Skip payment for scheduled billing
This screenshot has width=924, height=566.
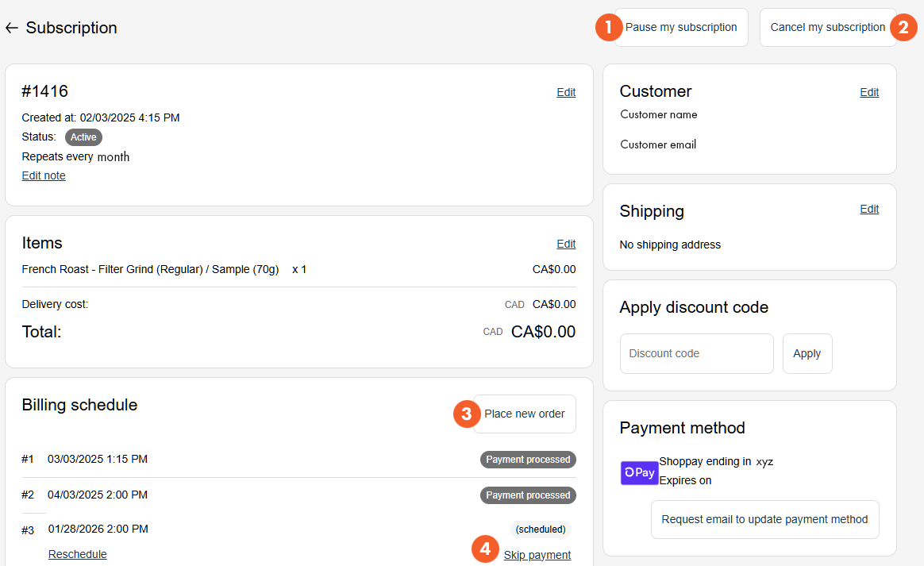coord(537,555)
